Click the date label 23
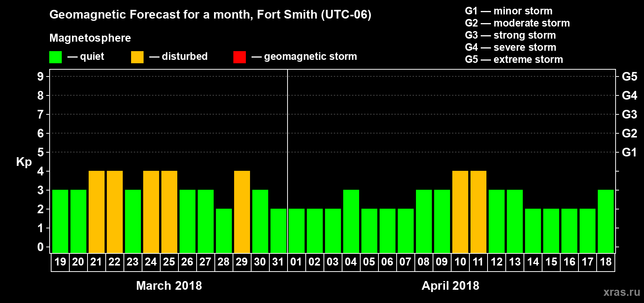 [133, 262]
